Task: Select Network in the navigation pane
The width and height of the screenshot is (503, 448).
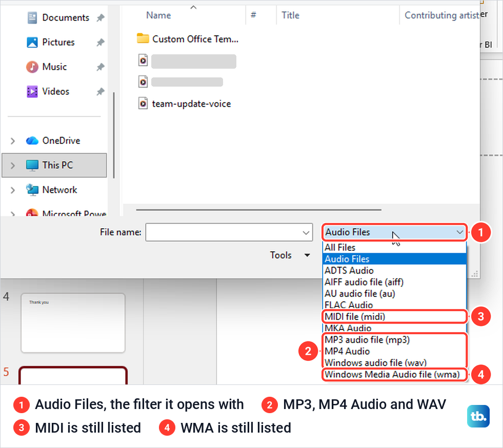Action: 59,190
